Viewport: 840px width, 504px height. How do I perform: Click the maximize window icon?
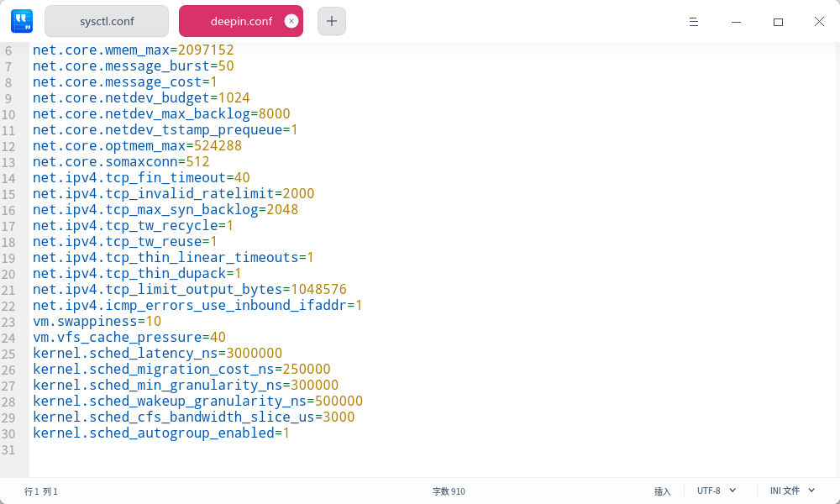pos(778,22)
